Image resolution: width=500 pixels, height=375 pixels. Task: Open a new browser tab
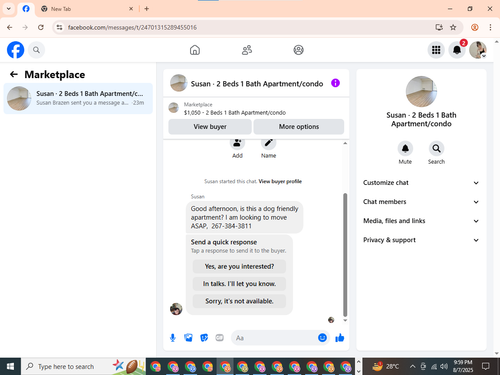click(147, 9)
